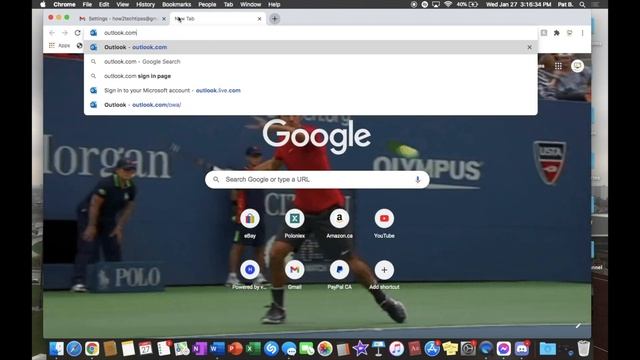
Task: Open the File menu
Action: click(87, 4)
